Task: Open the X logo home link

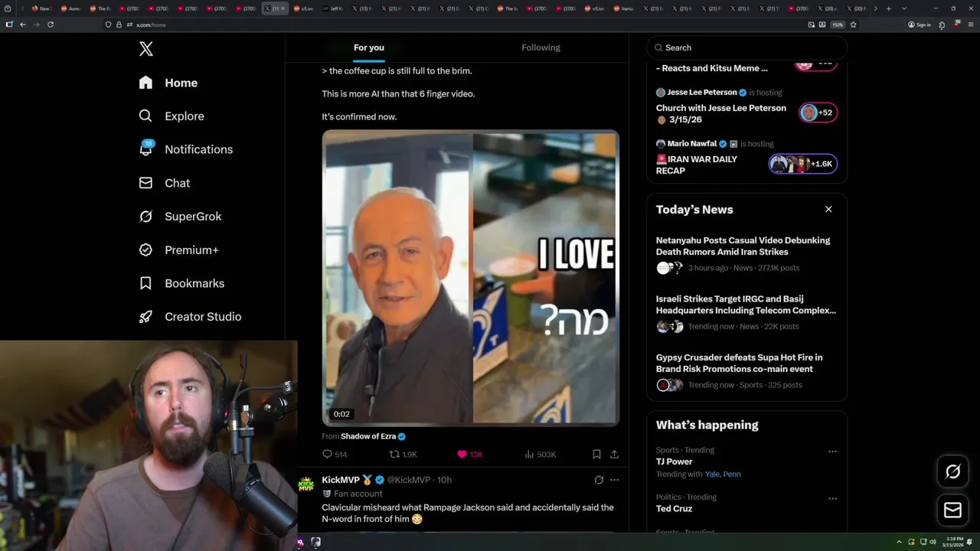Action: 146,49
